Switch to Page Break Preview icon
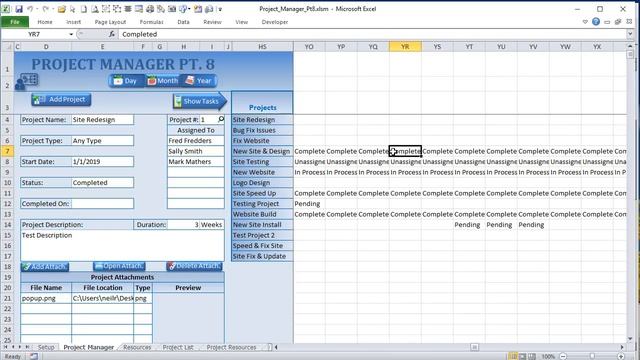 532,356
